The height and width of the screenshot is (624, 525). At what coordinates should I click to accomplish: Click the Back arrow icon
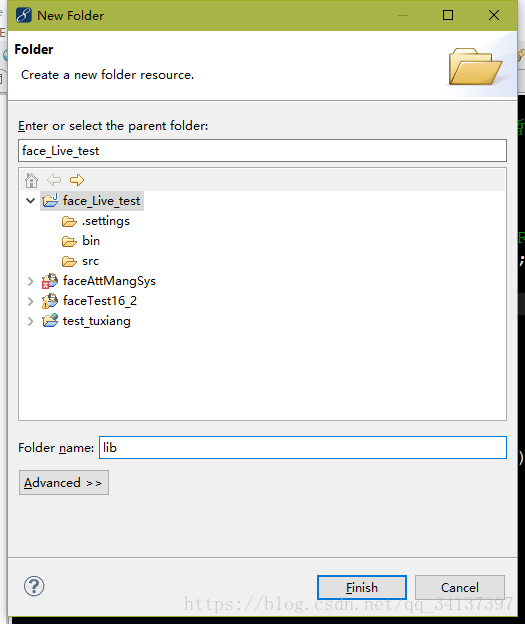[54, 180]
